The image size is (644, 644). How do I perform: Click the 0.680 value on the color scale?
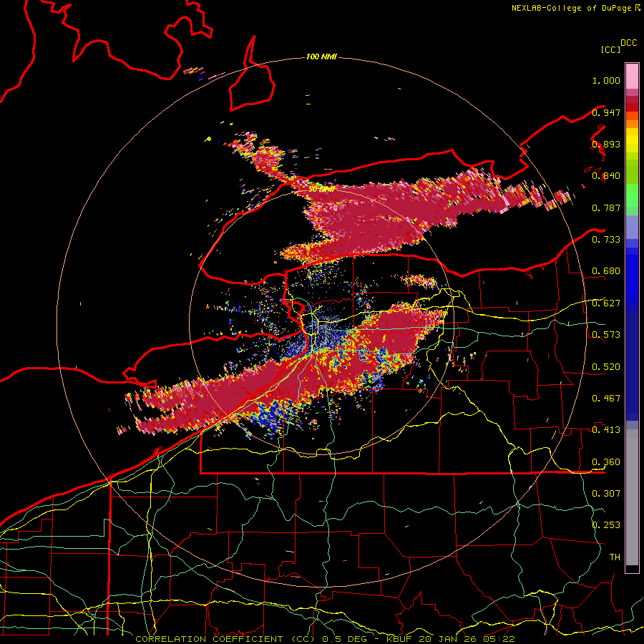(x=606, y=271)
